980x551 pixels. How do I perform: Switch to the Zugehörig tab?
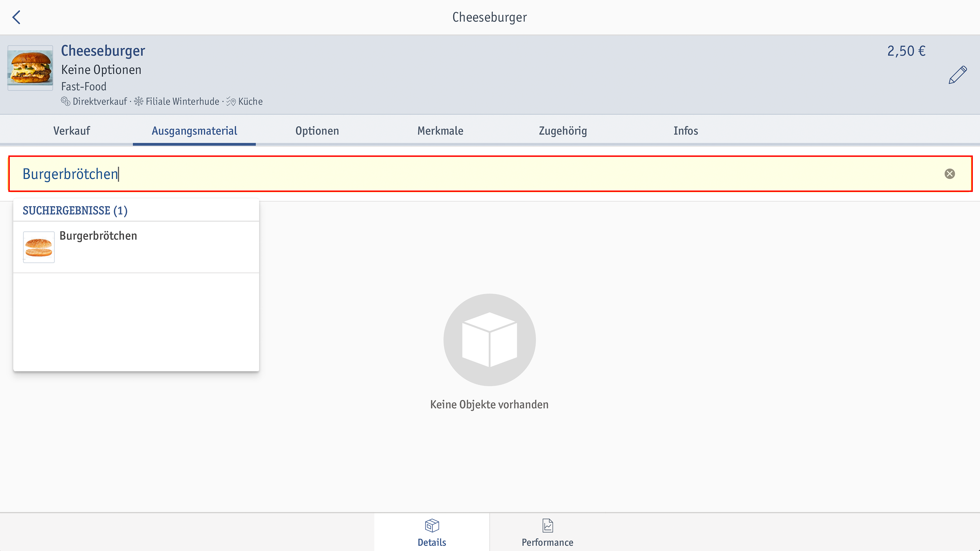tap(563, 131)
